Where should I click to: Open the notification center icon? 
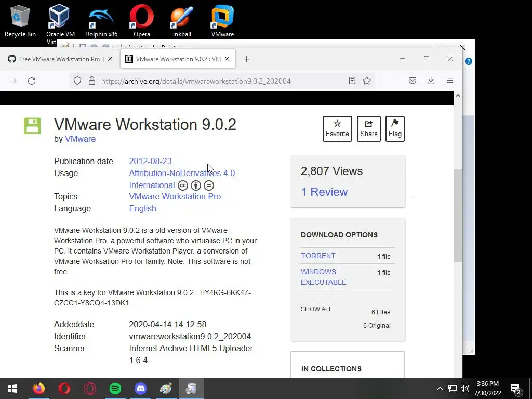pos(516,389)
